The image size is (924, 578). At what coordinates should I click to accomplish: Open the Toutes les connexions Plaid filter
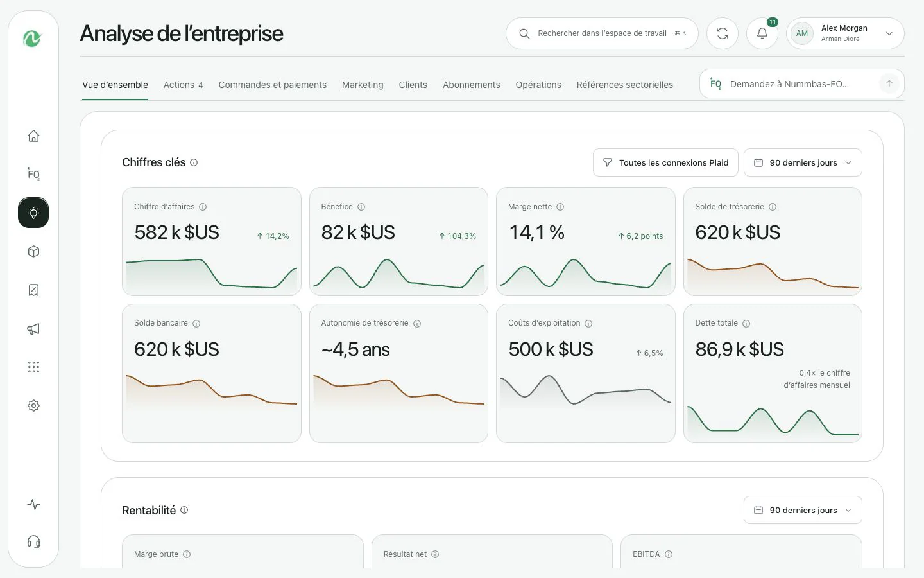coord(665,162)
